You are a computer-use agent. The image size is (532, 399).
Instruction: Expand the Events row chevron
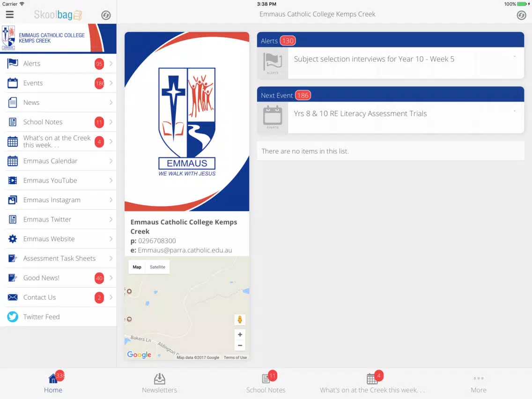point(111,83)
